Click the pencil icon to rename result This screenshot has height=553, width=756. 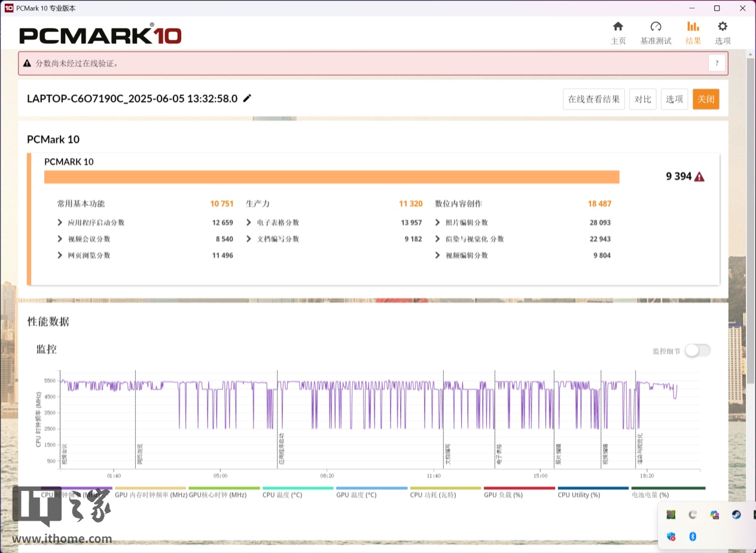pyautogui.click(x=247, y=99)
